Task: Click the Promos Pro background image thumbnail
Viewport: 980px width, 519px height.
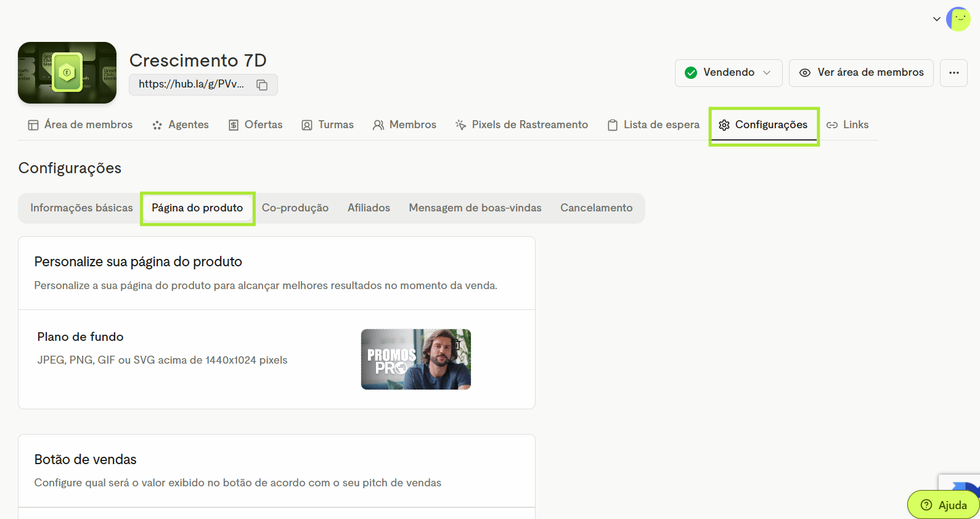Action: click(x=416, y=359)
